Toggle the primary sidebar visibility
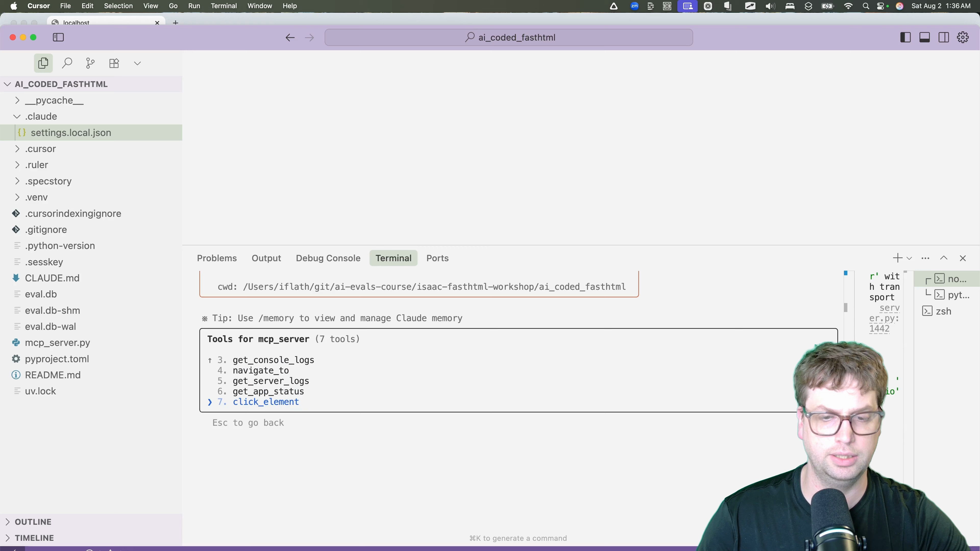Viewport: 980px width, 551px height. pos(905,37)
